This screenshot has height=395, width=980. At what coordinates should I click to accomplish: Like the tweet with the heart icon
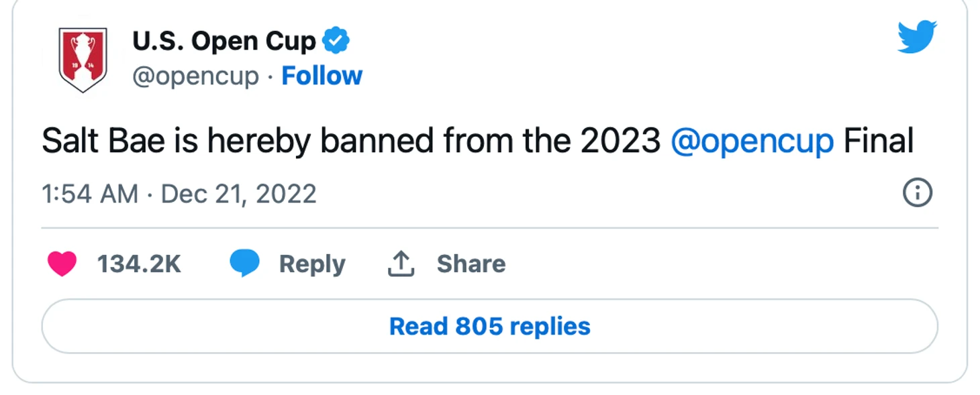pos(62,264)
